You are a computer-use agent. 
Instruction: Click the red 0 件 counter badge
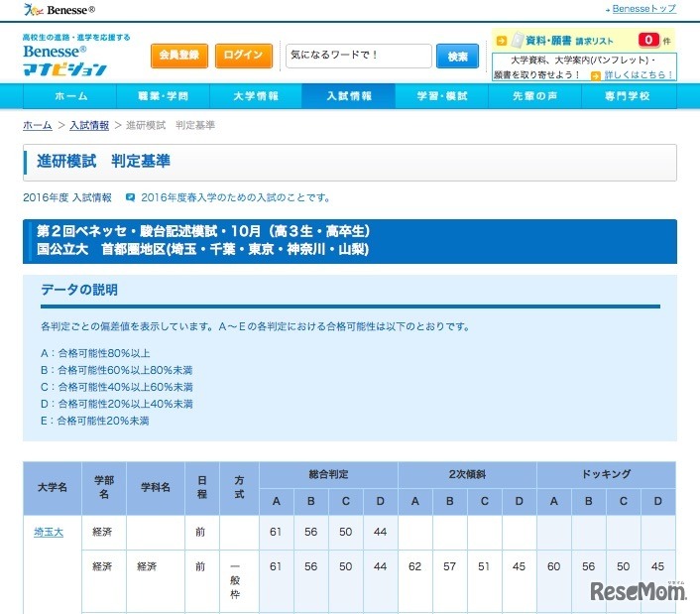tap(648, 40)
